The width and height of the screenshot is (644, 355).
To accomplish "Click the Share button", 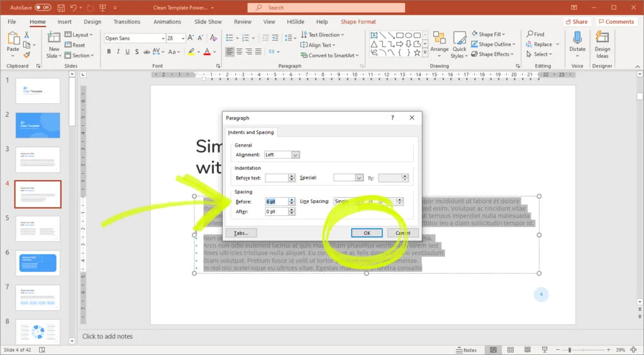I will pos(577,22).
